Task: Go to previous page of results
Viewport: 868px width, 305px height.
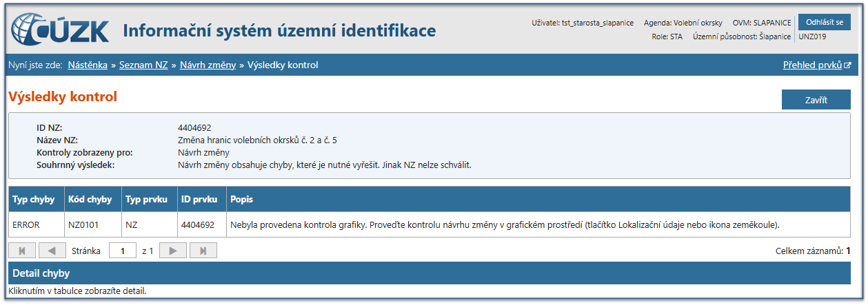Action: (52, 251)
